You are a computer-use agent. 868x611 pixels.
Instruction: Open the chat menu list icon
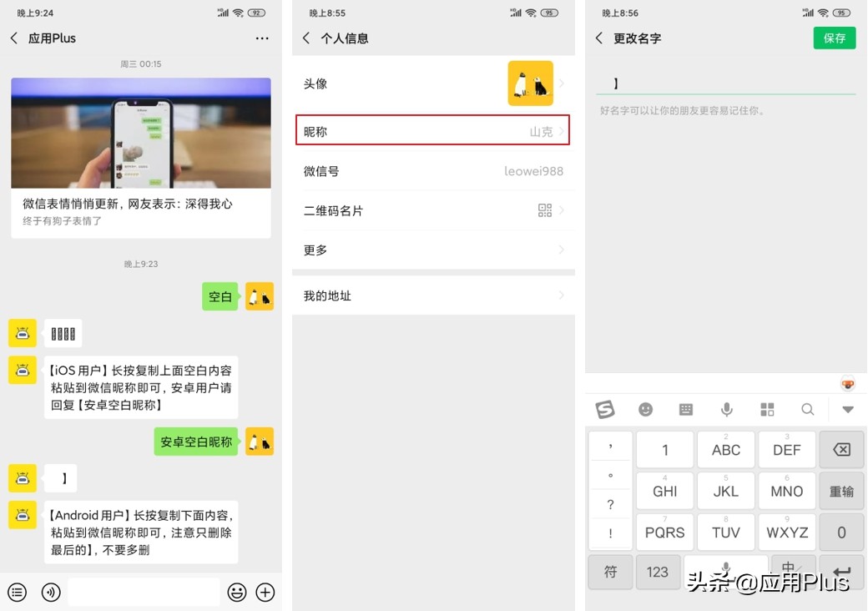click(x=18, y=592)
